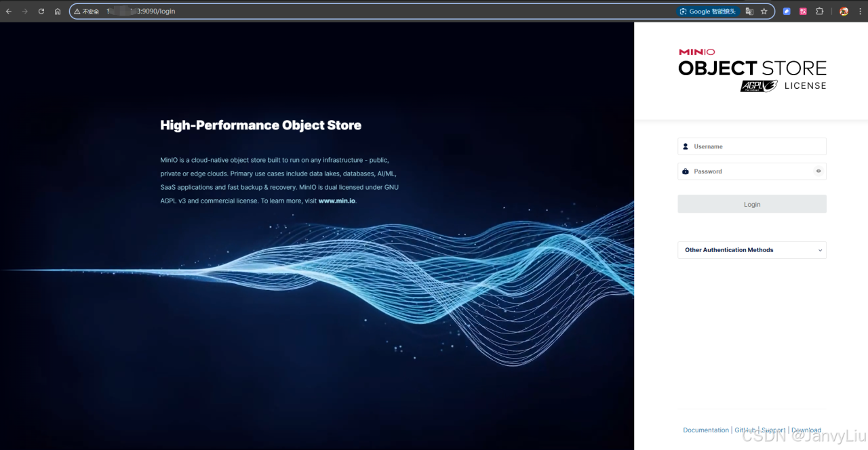Open the www.min.io link
868x450 pixels.
336,201
